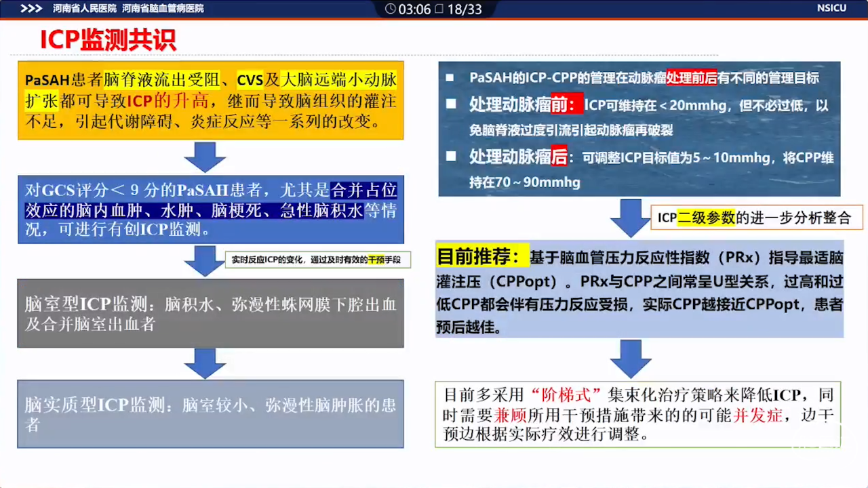Image resolution: width=868 pixels, height=488 pixels.
Task: Click the bullet square before 处理动脉瘤后
Action: click(x=450, y=157)
